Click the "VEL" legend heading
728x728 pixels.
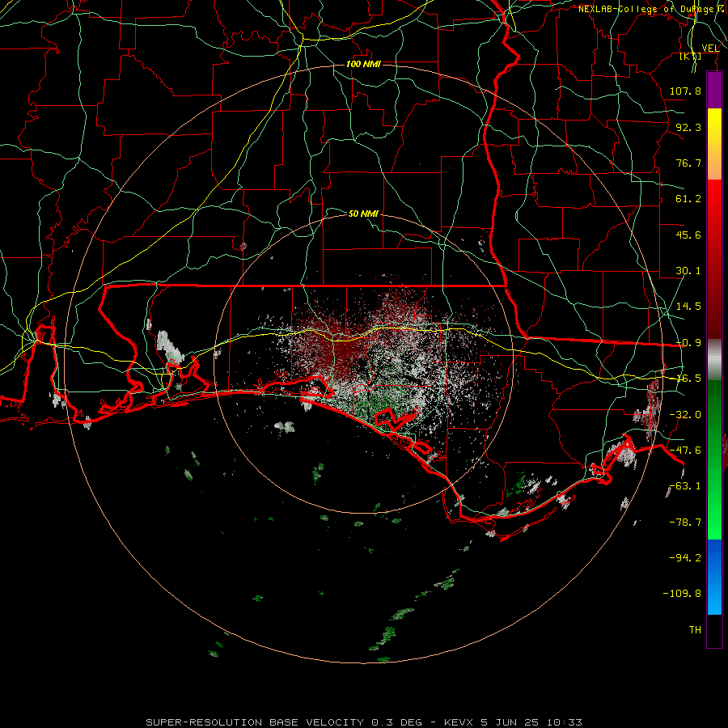[x=710, y=48]
